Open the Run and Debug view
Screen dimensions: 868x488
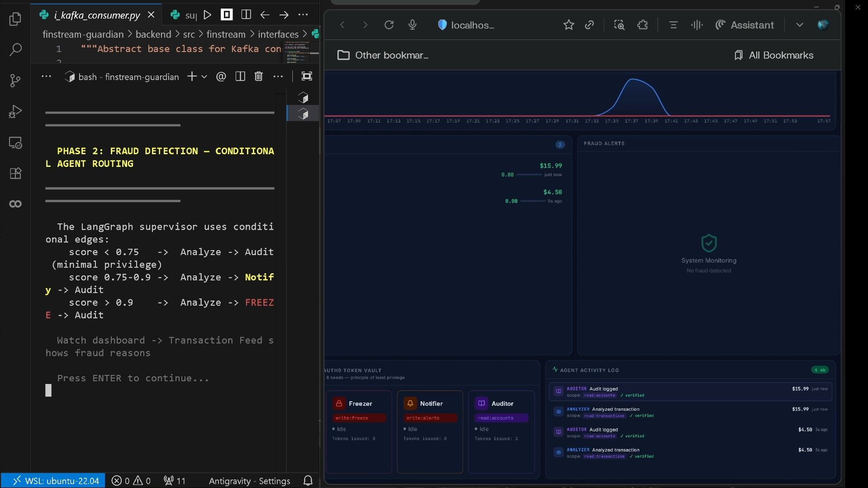tap(15, 111)
